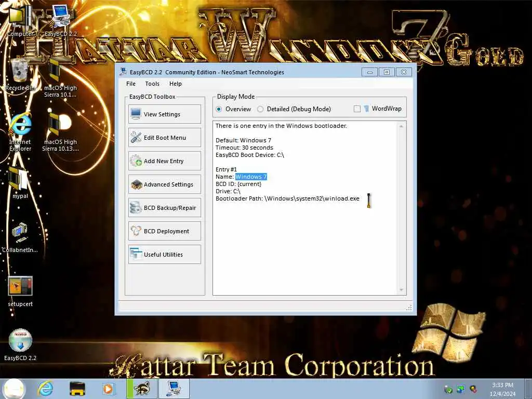Click the Bootloader Path line
This screenshot has height=399, width=532.
tap(287, 198)
